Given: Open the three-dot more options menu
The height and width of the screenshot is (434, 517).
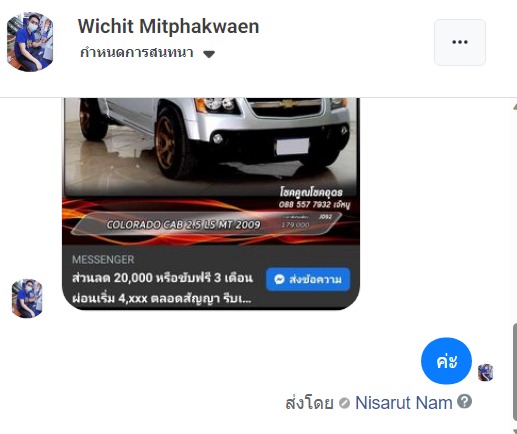Looking at the screenshot, I should click(460, 42).
